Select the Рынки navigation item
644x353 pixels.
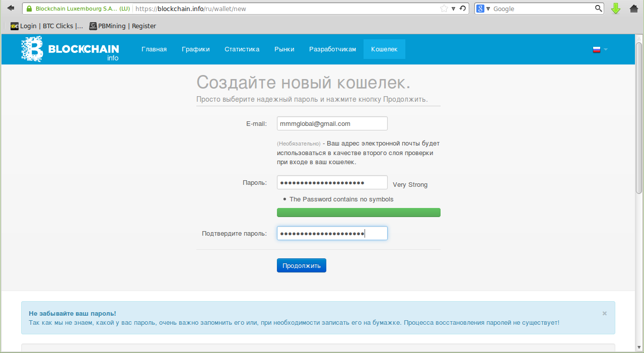pos(284,49)
